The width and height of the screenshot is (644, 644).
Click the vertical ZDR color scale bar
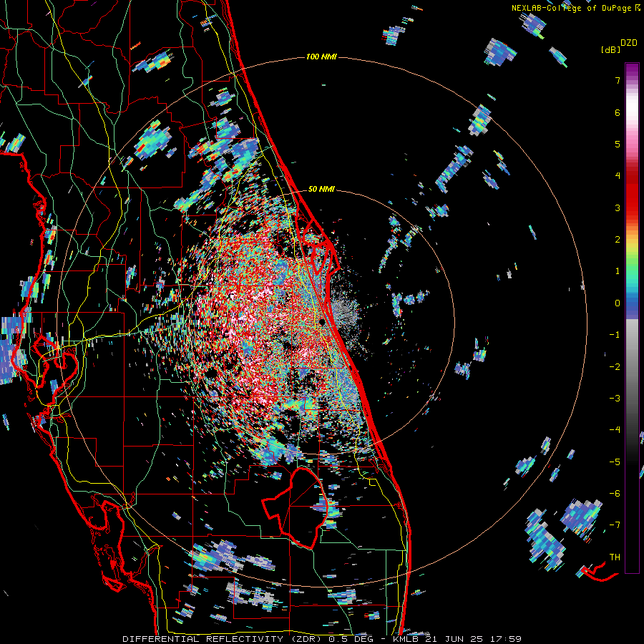(x=632, y=318)
